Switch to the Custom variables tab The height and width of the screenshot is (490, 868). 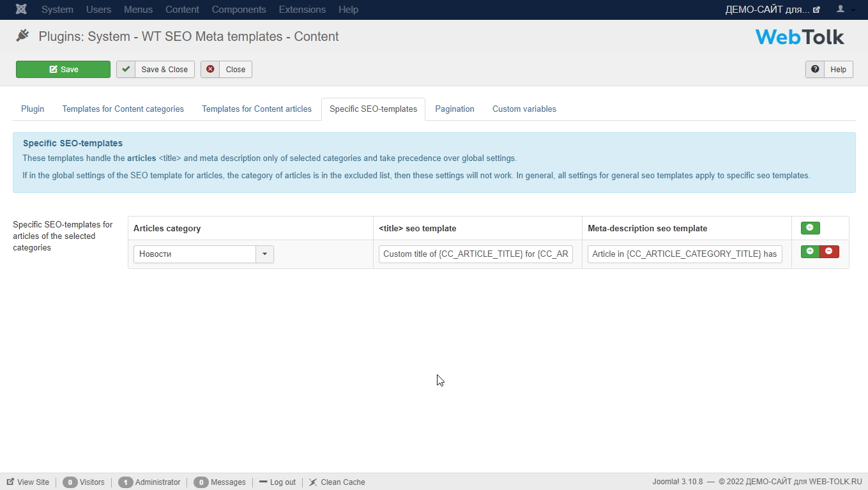click(524, 109)
